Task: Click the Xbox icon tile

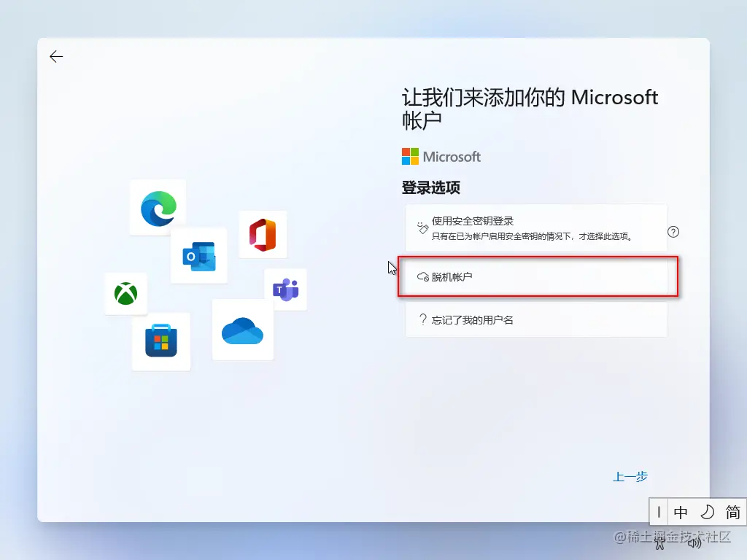Action: pyautogui.click(x=125, y=294)
